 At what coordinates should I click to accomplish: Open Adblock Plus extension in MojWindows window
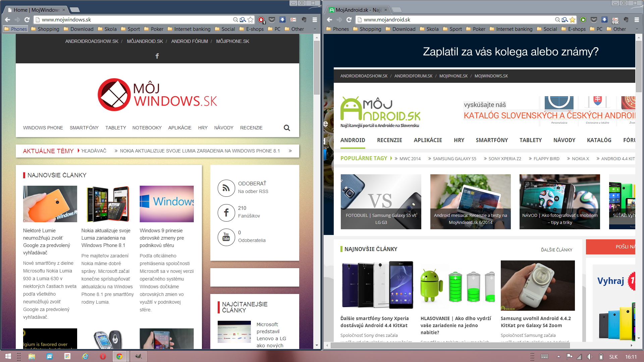pos(261,20)
